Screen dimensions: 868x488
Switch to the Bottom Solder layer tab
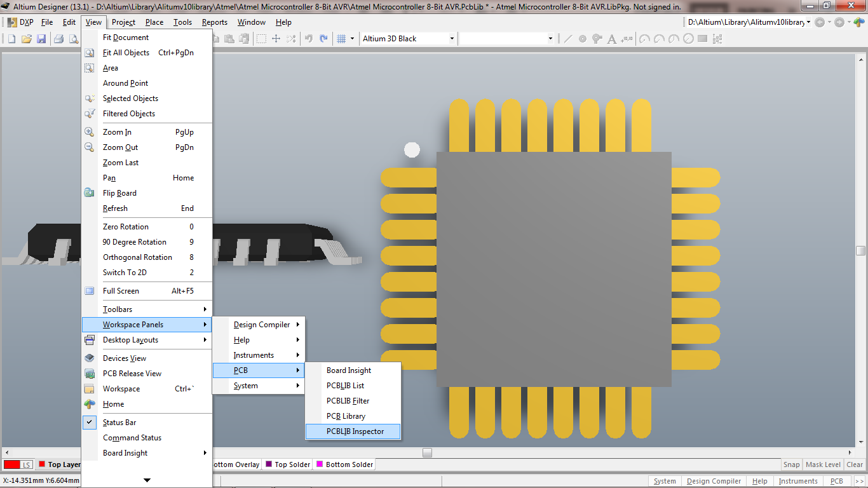coord(344,464)
